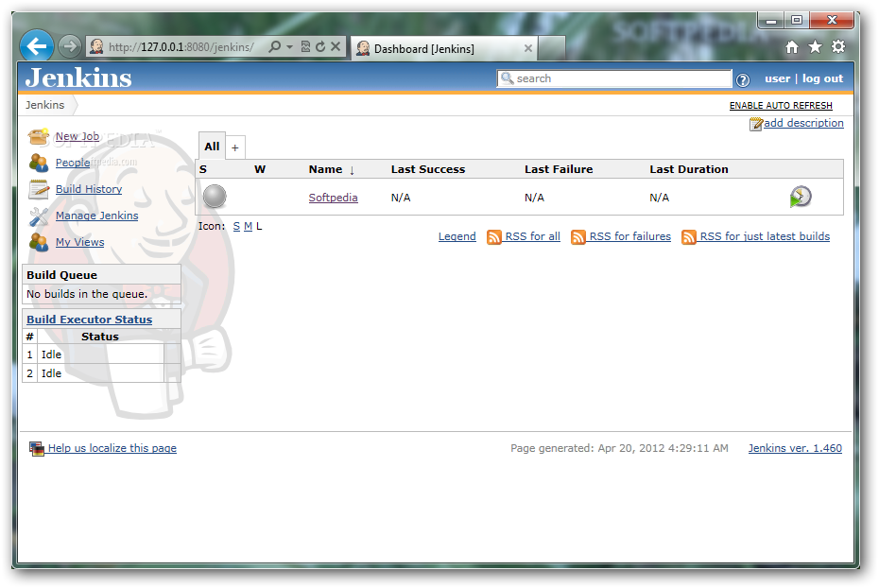The height and width of the screenshot is (588, 879).
Task: Select the All view tab
Action: point(212,147)
